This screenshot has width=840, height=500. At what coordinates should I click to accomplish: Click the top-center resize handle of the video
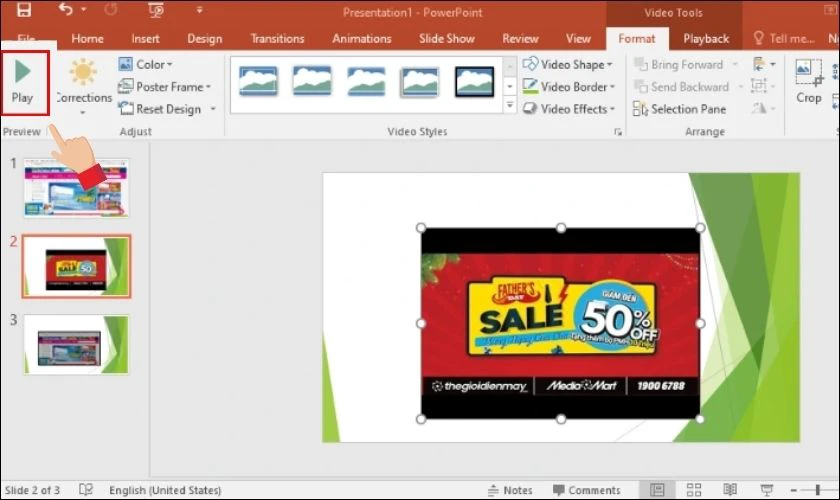pyautogui.click(x=560, y=228)
